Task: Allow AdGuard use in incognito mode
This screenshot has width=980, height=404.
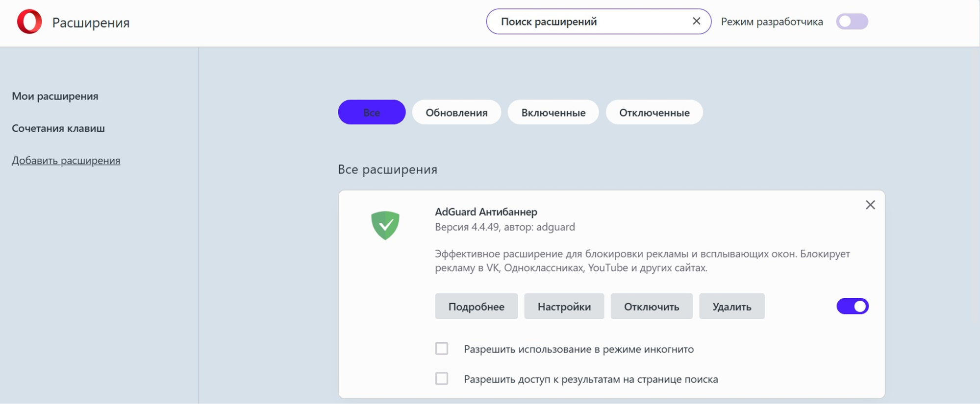Action: 442,349
